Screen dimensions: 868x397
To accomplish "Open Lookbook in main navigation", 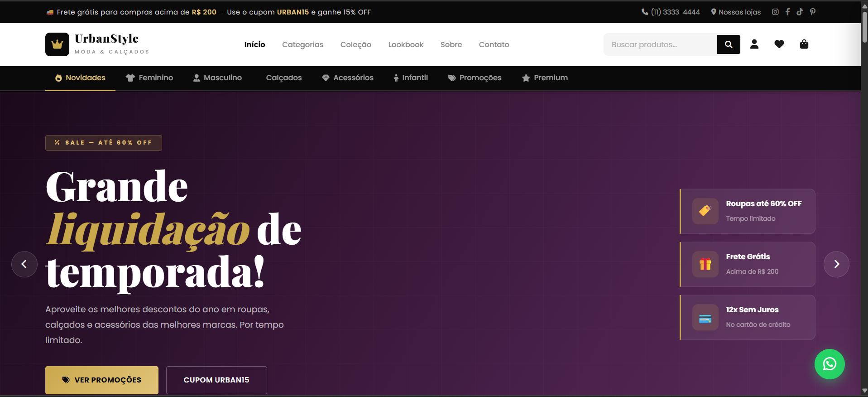I will [406, 44].
